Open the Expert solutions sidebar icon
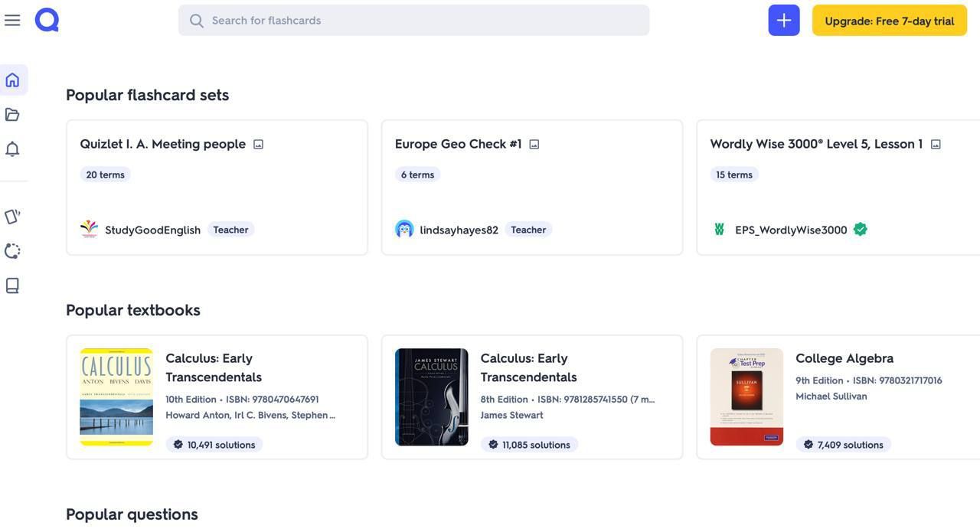The image size is (980, 532). (x=12, y=251)
